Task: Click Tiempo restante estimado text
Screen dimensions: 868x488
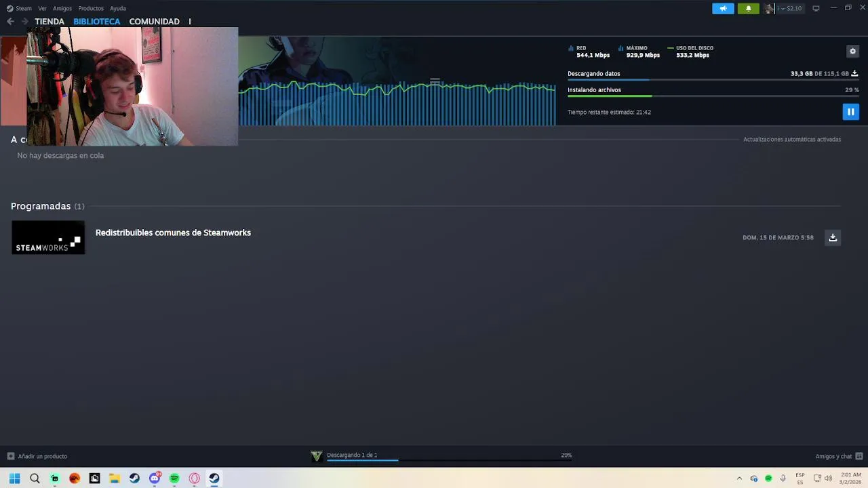Action: (x=609, y=113)
